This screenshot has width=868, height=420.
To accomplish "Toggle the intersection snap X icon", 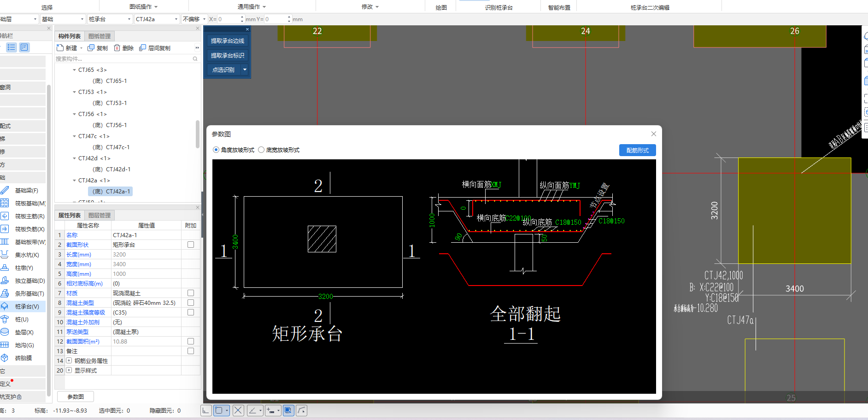I will point(238,410).
